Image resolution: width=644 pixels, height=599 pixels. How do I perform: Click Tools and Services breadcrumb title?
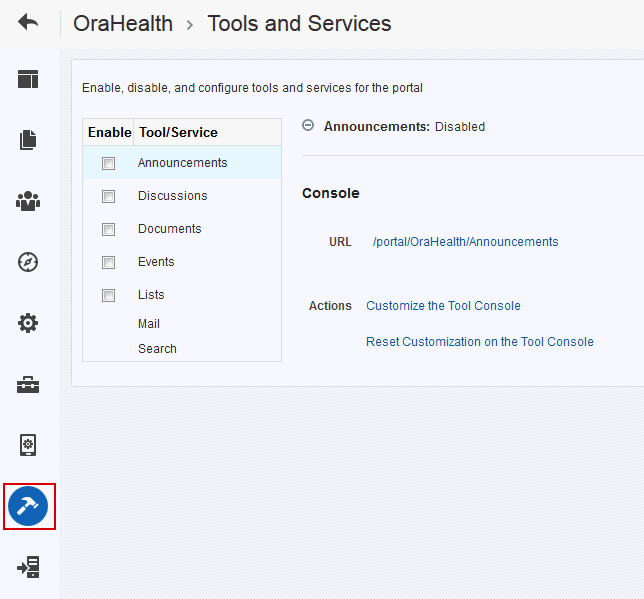299,23
